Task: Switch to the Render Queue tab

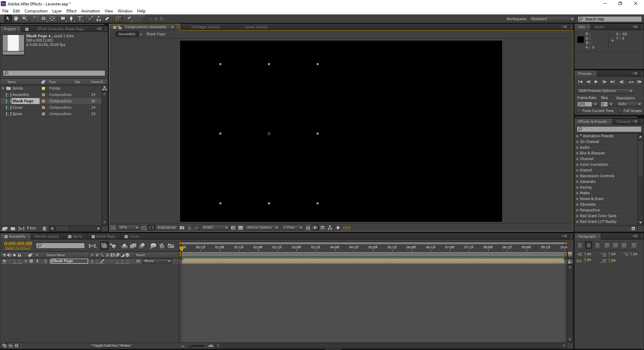Action: [x=47, y=236]
